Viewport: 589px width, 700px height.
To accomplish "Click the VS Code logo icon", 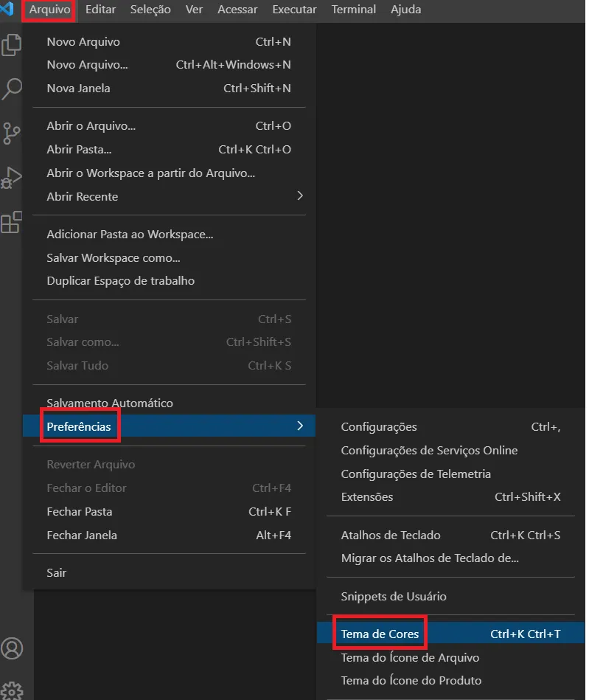I will [x=7, y=8].
